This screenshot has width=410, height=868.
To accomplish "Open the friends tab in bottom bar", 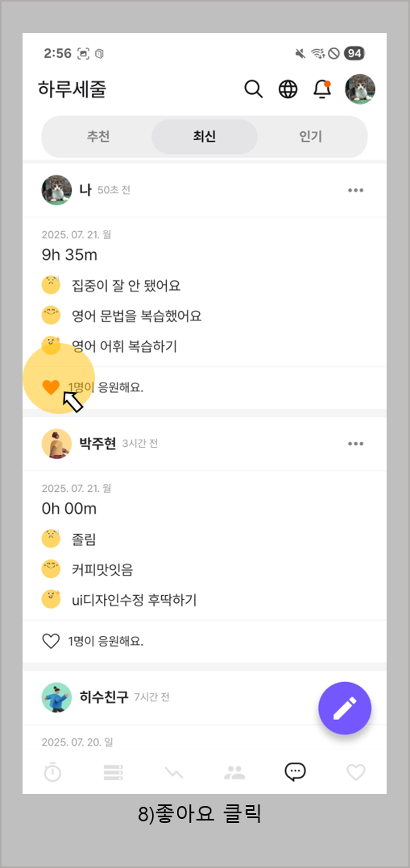I will [234, 772].
